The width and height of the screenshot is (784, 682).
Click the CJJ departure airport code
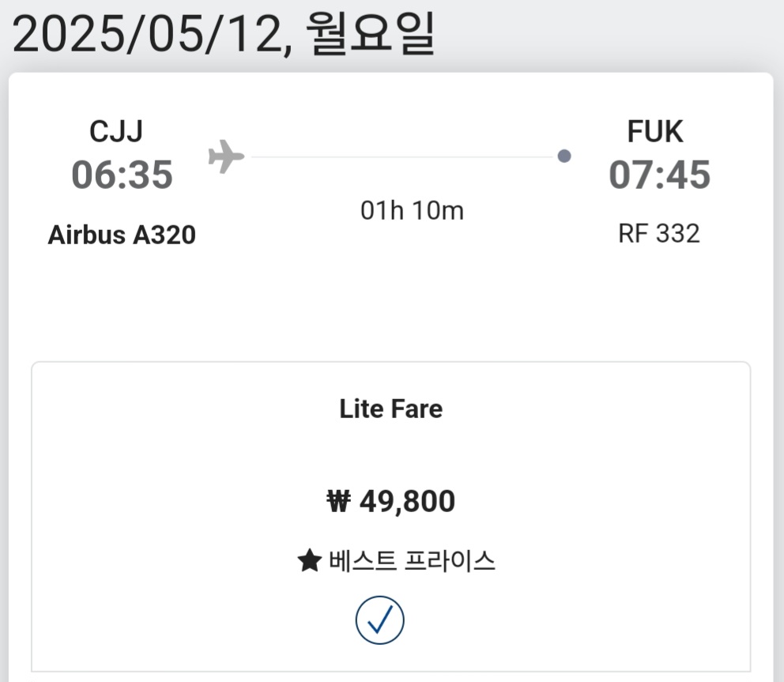(116, 132)
